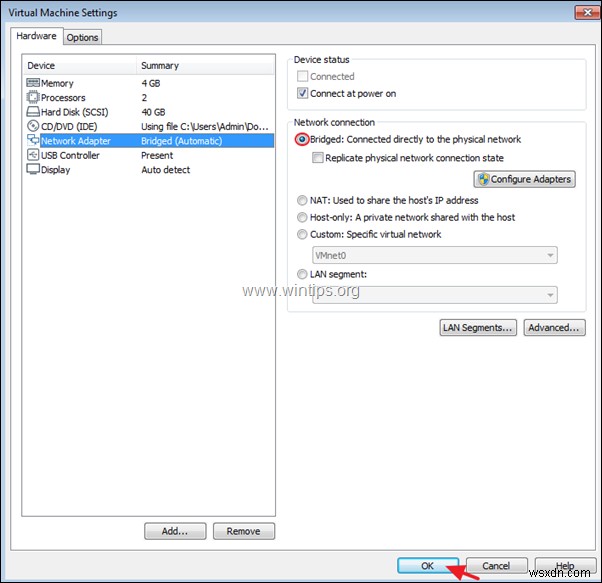Click the Using file C:\Users\Admin summary

(x=205, y=126)
